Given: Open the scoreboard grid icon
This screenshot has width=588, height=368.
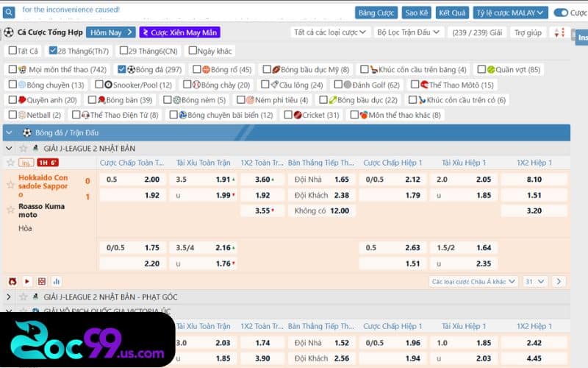Looking at the screenshot, I should click(x=42, y=281).
